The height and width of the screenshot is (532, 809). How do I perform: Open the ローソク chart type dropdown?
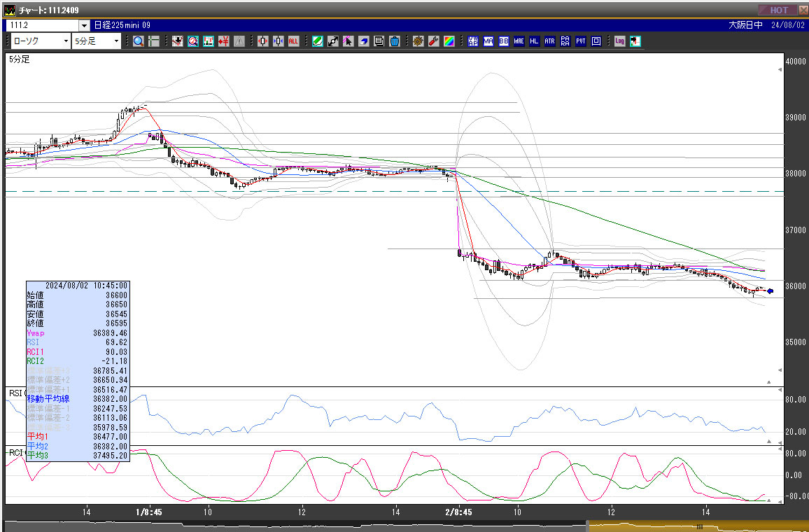click(x=41, y=41)
